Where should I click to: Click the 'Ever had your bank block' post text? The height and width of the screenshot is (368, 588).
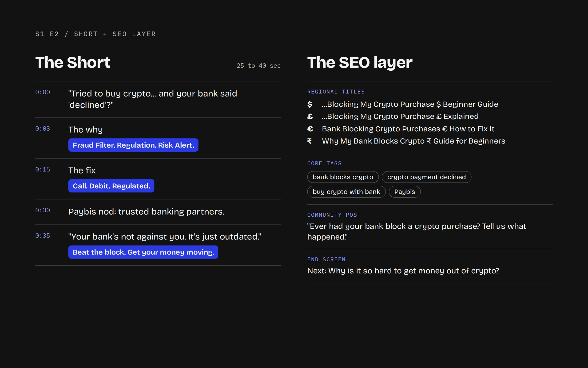tap(417, 231)
